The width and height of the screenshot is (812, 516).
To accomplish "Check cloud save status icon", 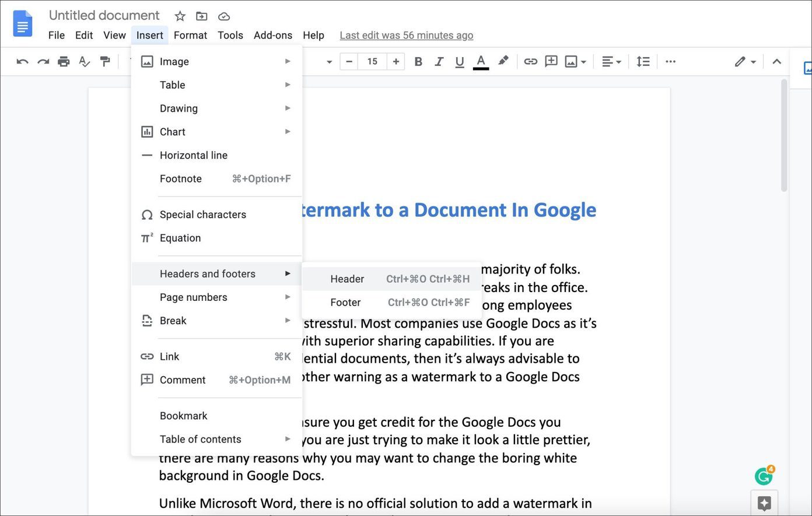I will (x=223, y=16).
